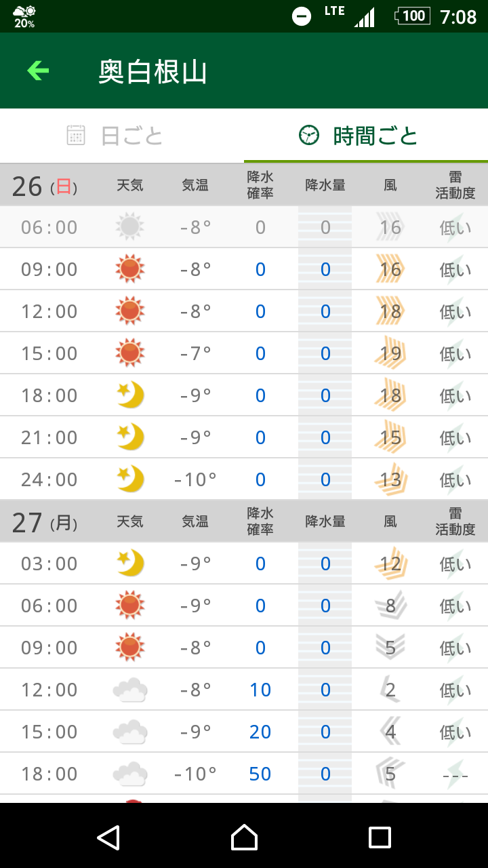This screenshot has height=868, width=488.
Task: Tap wind arrow showing 19 at 15:00
Action: pyautogui.click(x=390, y=353)
